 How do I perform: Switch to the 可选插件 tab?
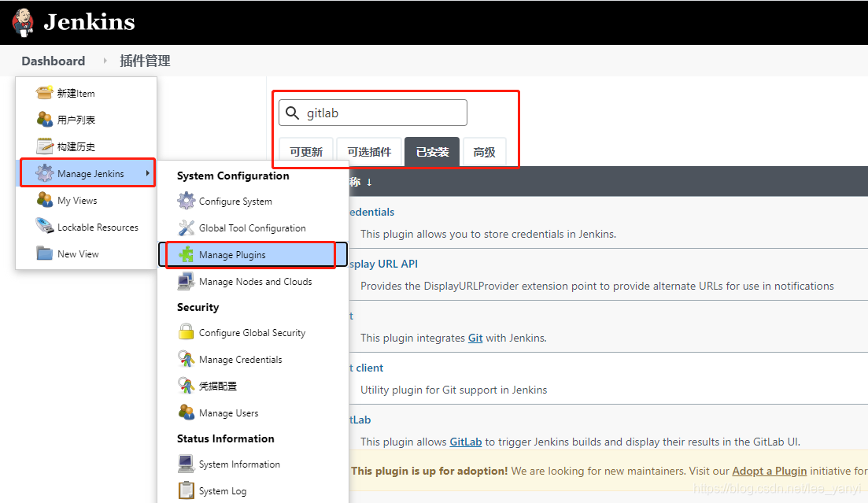click(368, 151)
